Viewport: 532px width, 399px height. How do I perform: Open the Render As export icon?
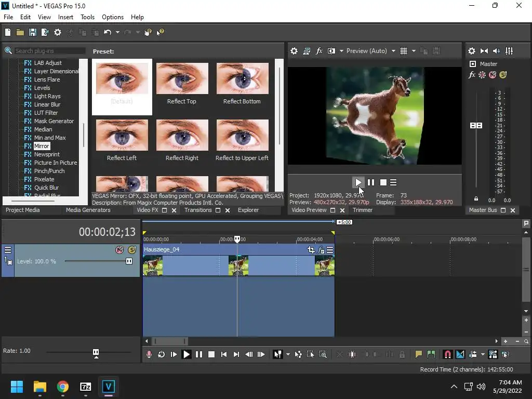tap(45, 32)
